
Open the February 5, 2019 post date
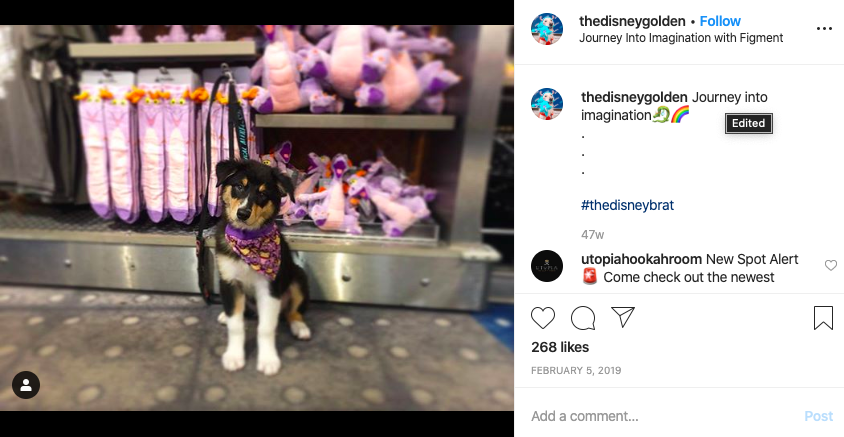[x=576, y=370]
